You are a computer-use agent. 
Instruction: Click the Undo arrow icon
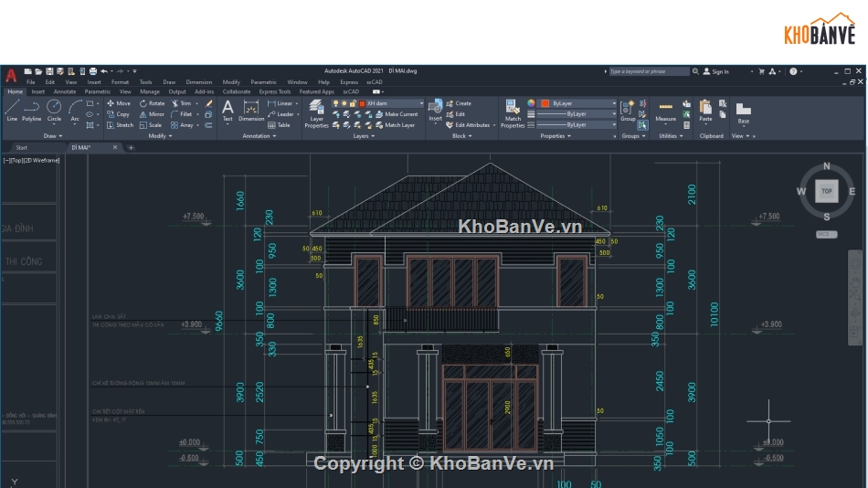tap(103, 71)
